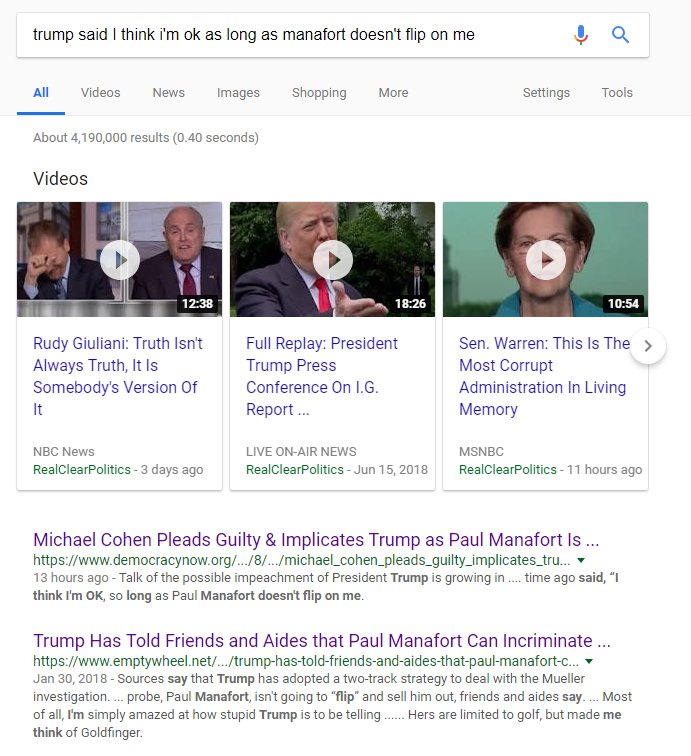This screenshot has width=691, height=756.
Task: Open search Settings
Action: (546, 93)
